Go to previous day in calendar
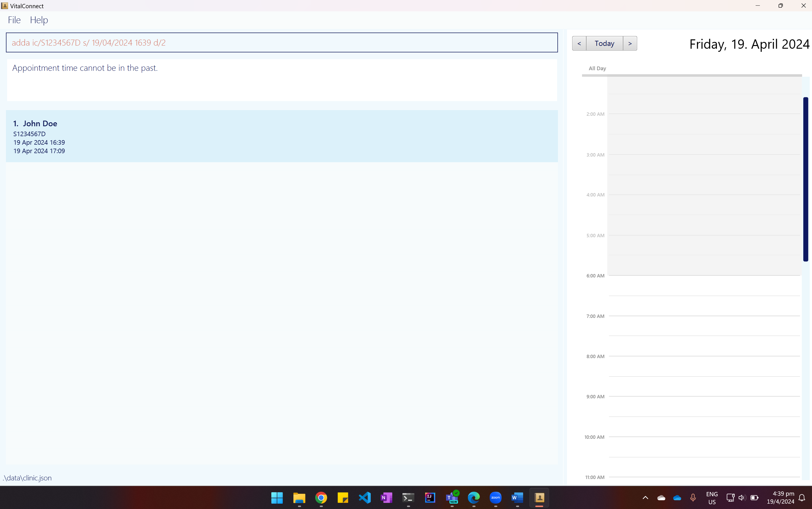This screenshot has height=509, width=812. click(579, 43)
